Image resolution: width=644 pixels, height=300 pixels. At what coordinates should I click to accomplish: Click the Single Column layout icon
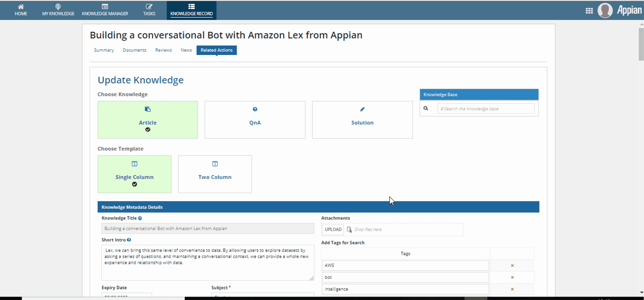click(135, 164)
